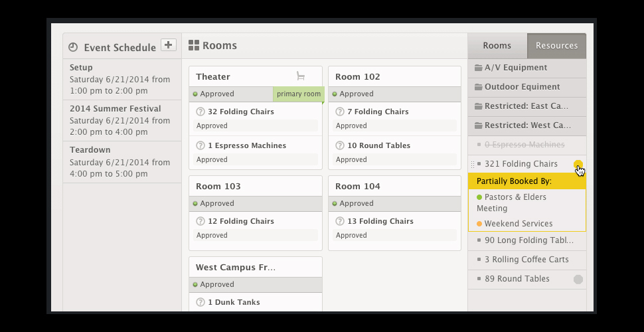Switch to the Rooms tab
The width and height of the screenshot is (644, 332).
[497, 46]
